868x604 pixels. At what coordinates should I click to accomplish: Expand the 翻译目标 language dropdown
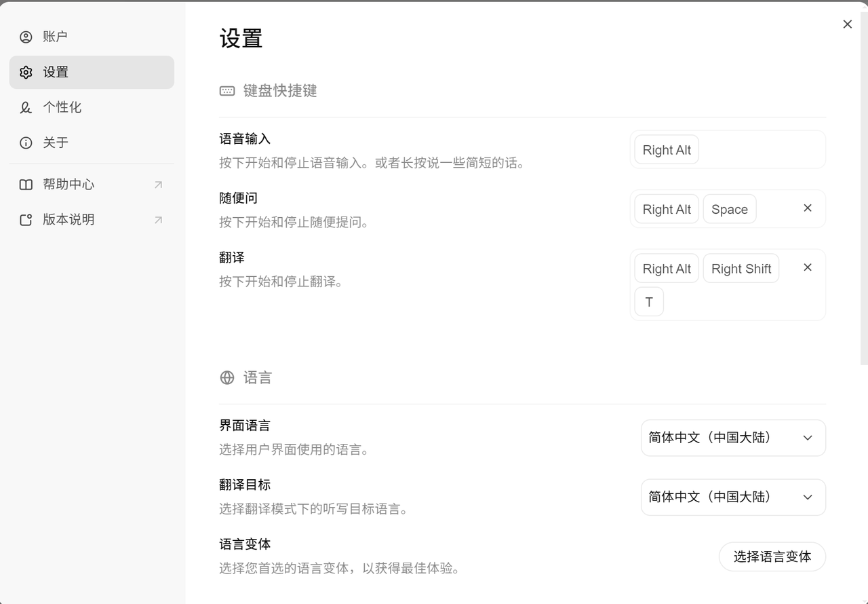[732, 497]
